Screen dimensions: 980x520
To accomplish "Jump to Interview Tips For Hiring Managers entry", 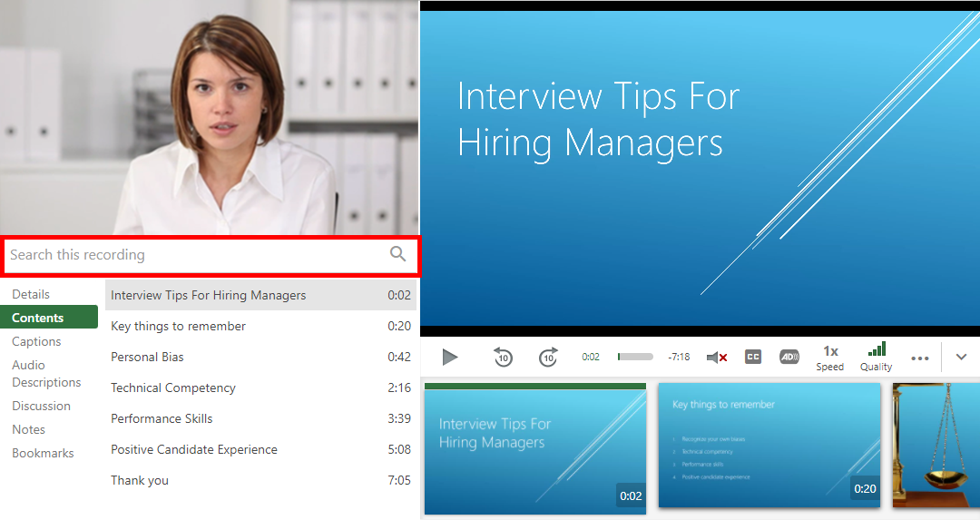I will pos(260,295).
